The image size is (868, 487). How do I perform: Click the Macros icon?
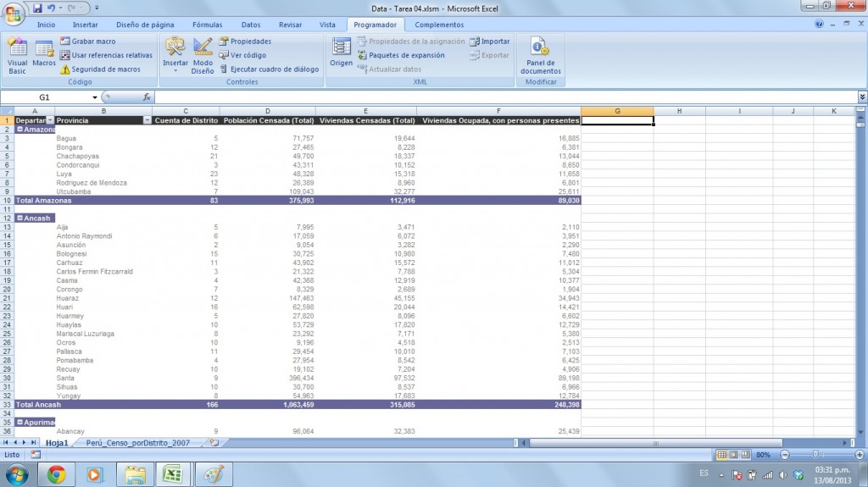click(x=44, y=55)
